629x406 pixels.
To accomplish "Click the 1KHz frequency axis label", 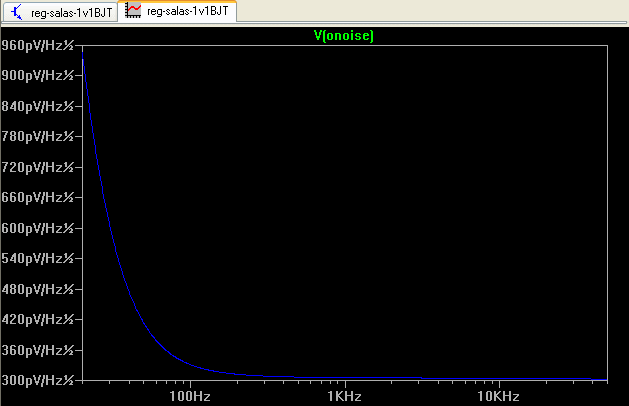I will (344, 396).
